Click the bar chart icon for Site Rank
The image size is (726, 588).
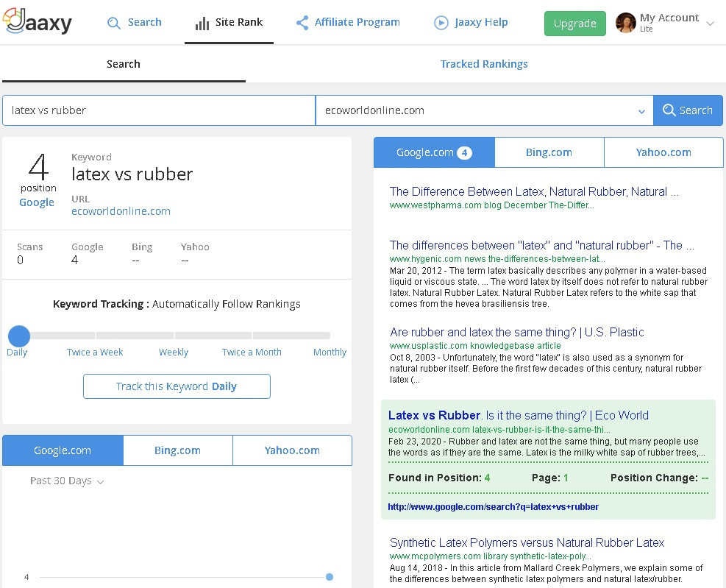click(202, 23)
